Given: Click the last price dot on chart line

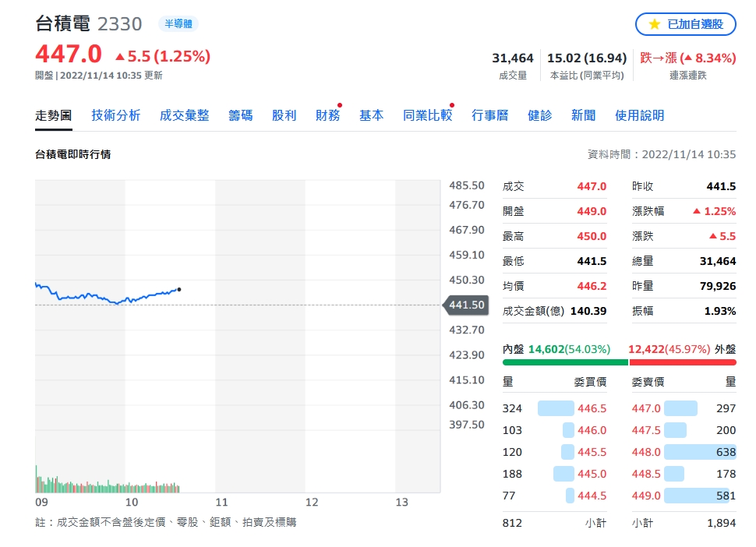Looking at the screenshot, I should point(179,290).
